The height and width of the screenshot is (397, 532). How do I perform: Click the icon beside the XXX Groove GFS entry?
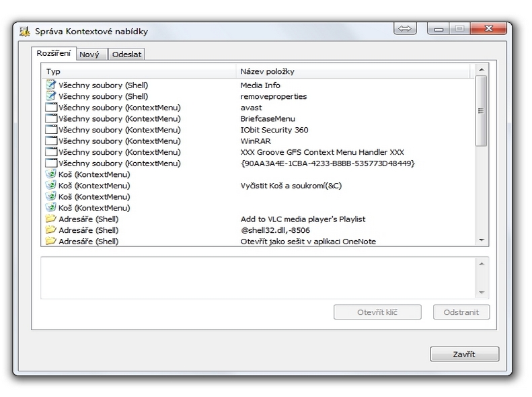tap(51, 152)
